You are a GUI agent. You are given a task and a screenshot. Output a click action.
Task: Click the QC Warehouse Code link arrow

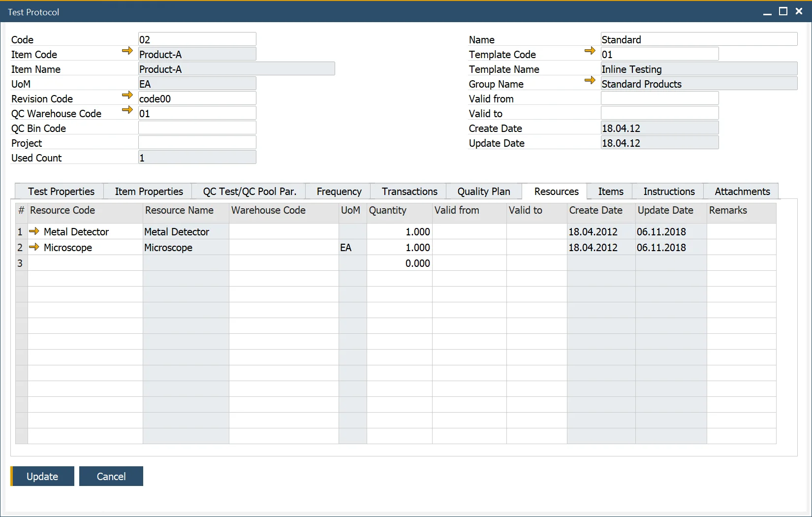pos(127,110)
